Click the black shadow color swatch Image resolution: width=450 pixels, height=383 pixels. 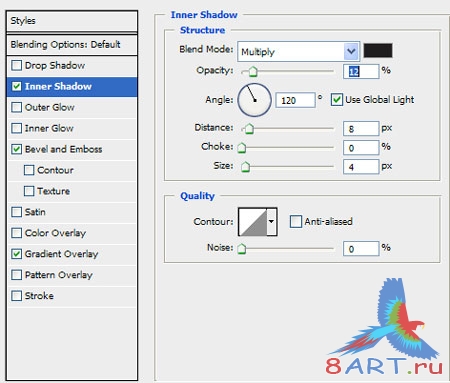378,51
